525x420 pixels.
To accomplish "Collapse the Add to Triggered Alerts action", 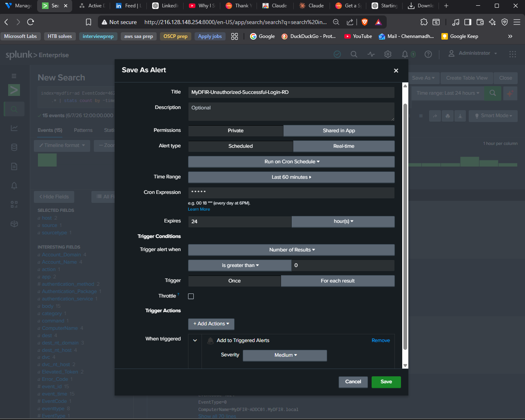I will [x=195, y=340].
